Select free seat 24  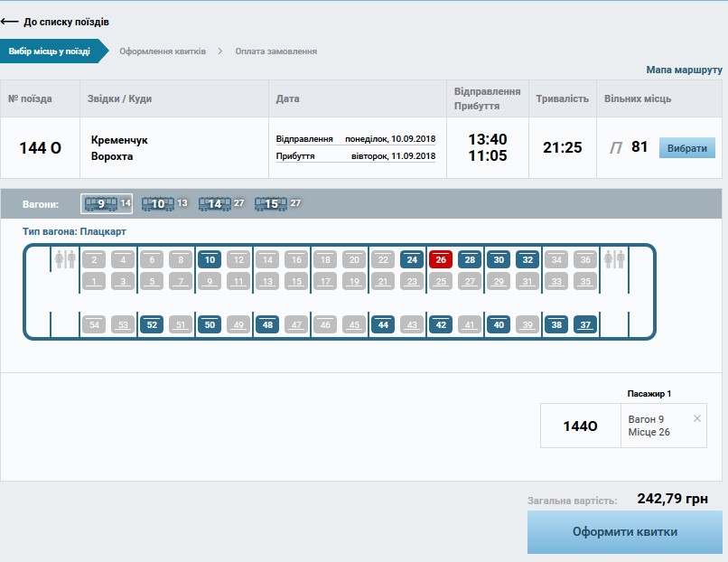412,260
